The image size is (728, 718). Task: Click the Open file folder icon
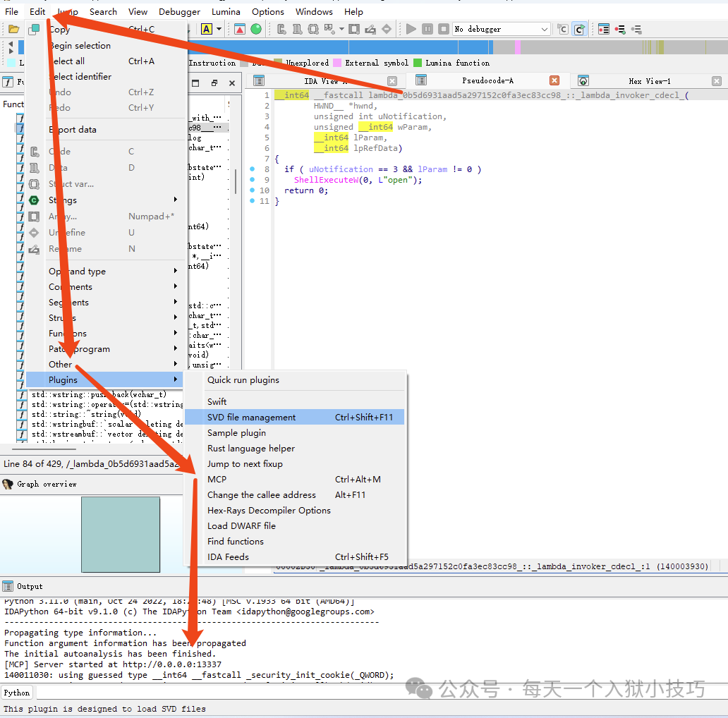coord(13,29)
